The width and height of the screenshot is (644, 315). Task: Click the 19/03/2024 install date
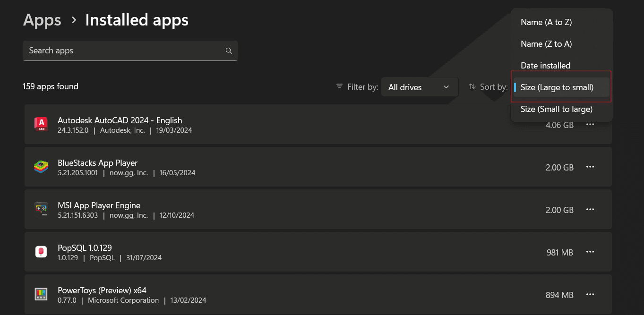[x=174, y=130]
